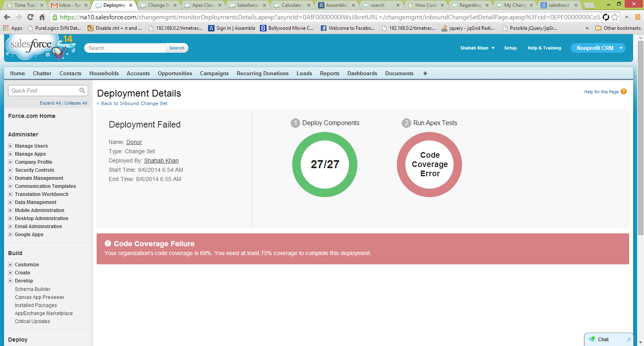Click the Setup link
The width and height of the screenshot is (644, 346).
(x=510, y=48)
